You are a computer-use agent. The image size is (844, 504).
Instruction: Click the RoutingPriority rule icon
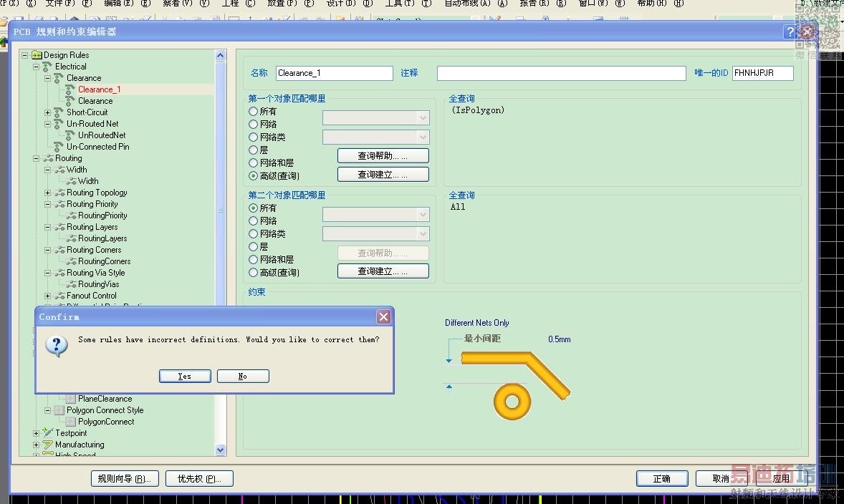pyautogui.click(x=70, y=215)
